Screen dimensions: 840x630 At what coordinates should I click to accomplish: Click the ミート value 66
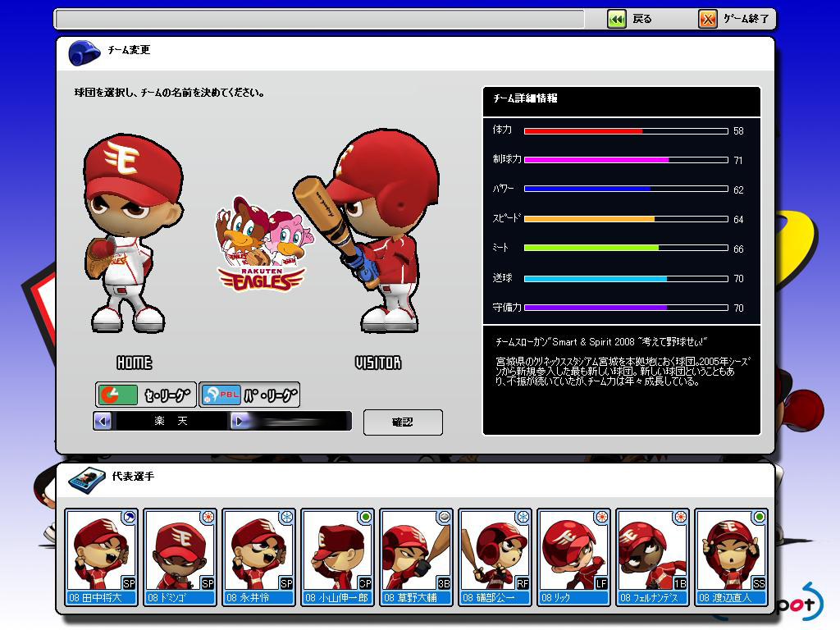[x=738, y=249]
